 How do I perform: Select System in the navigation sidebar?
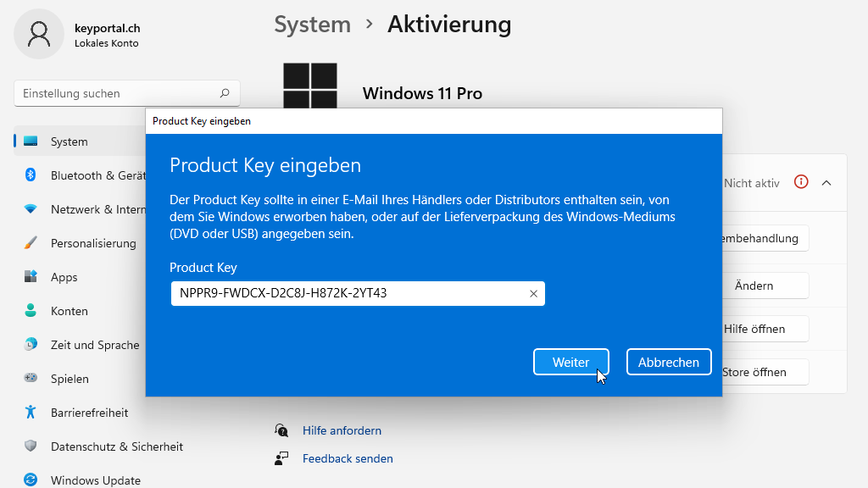[x=69, y=141]
